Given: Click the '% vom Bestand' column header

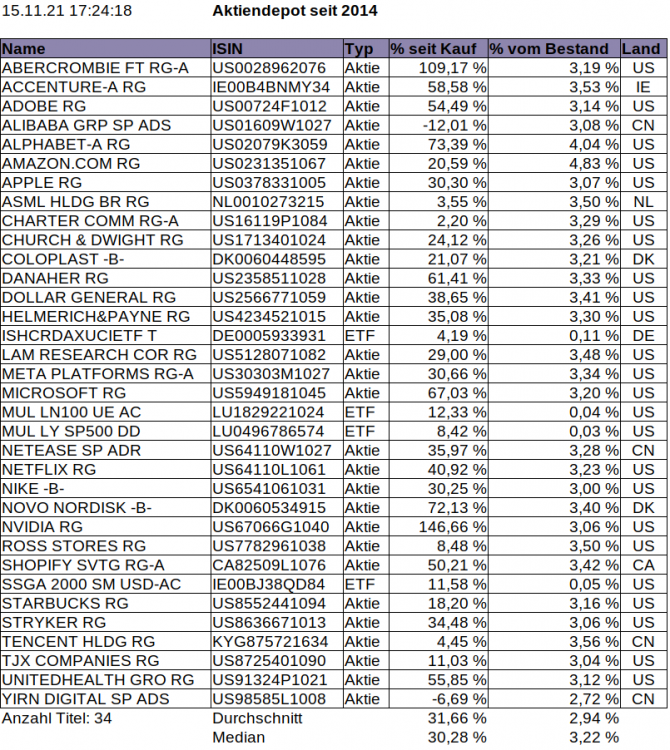Looking at the screenshot, I should [x=554, y=49].
